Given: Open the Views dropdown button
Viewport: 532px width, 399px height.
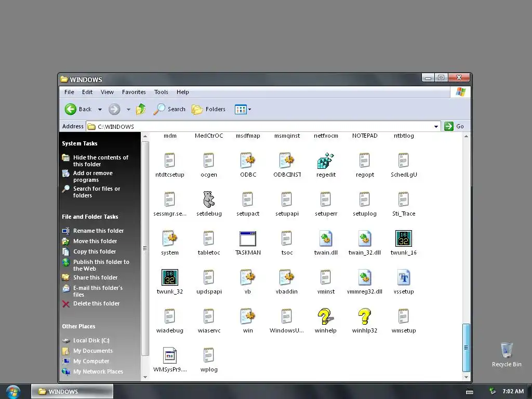Looking at the screenshot, I should tap(243, 109).
